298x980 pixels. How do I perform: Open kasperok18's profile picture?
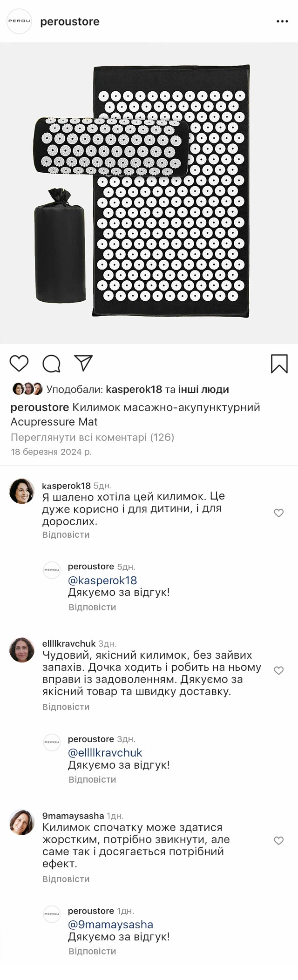pos(22,491)
